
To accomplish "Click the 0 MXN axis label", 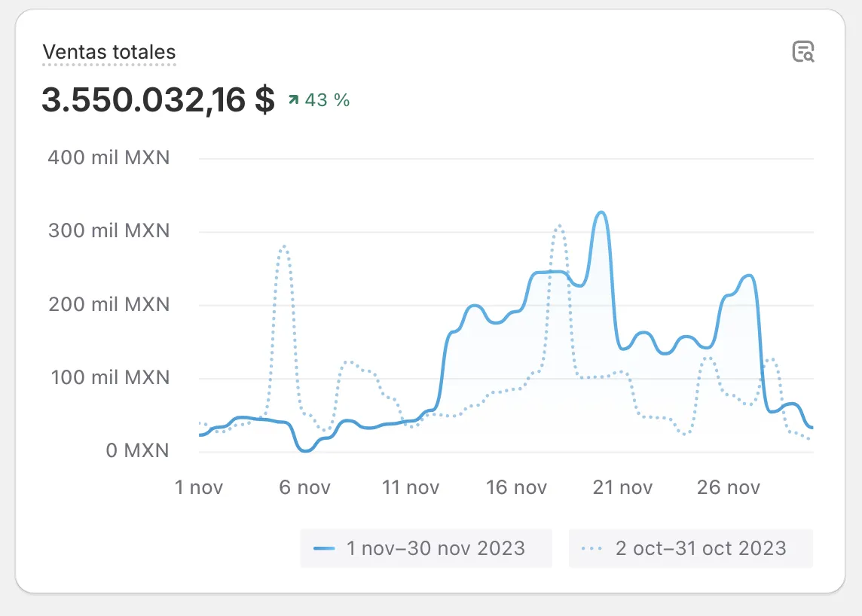I will (137, 450).
